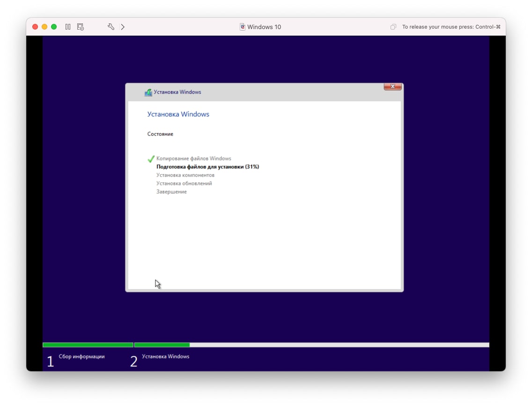Screen dimensions: 532x406
Task: Take a VM snapshot
Action: pos(81,27)
